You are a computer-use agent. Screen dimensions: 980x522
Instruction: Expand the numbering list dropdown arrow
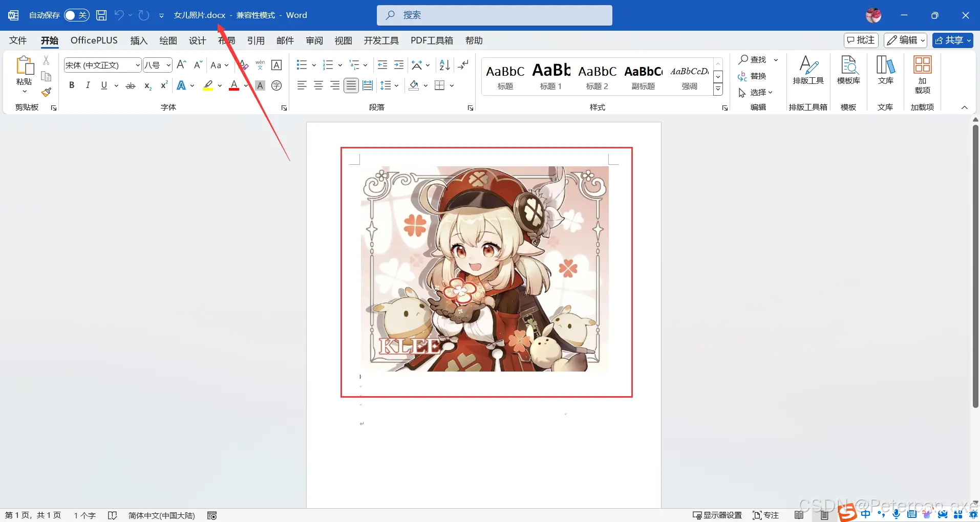point(340,65)
